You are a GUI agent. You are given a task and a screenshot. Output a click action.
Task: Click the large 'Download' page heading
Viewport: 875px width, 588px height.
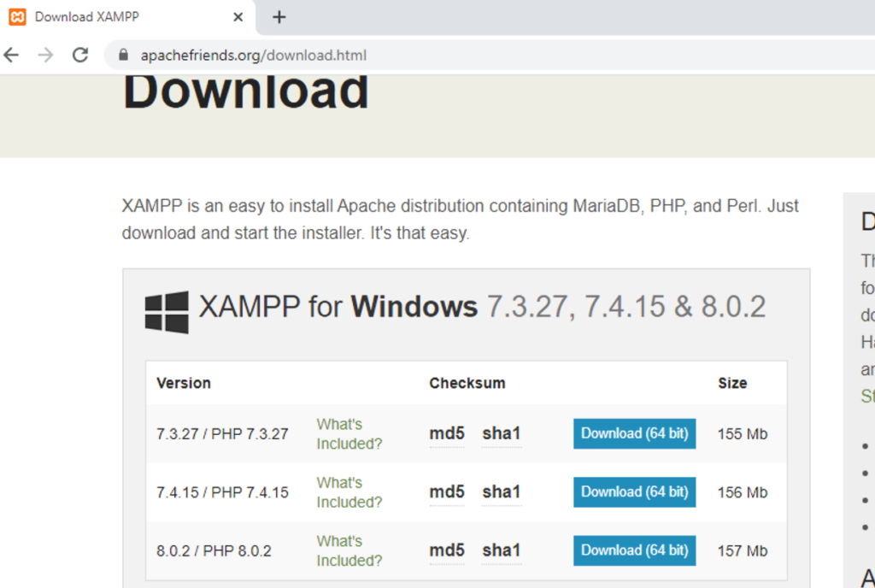245,92
